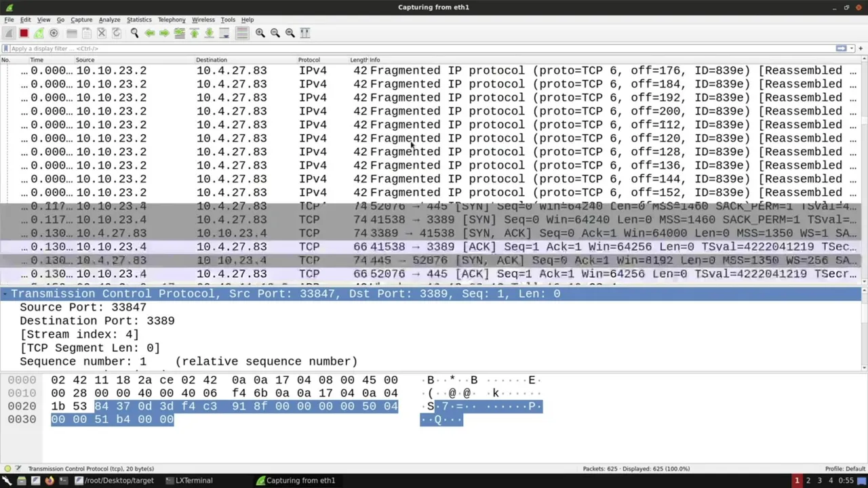Select the fragmented packet with off=176
Screen dimensions: 868x488
tap(431, 70)
